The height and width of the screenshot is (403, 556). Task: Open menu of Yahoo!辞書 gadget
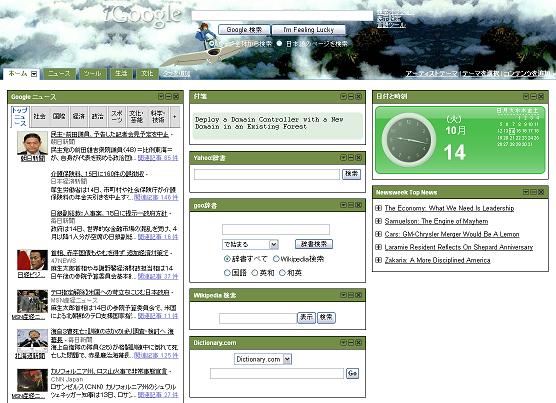click(x=343, y=157)
